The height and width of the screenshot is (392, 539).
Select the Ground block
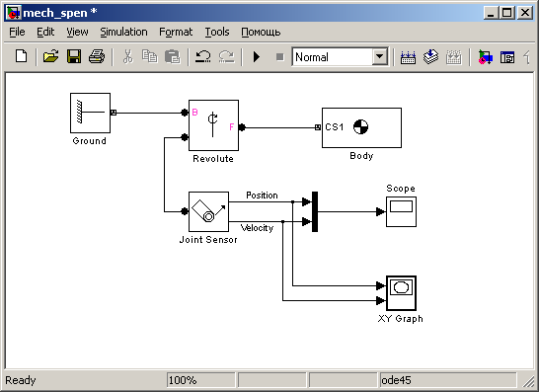click(90, 113)
